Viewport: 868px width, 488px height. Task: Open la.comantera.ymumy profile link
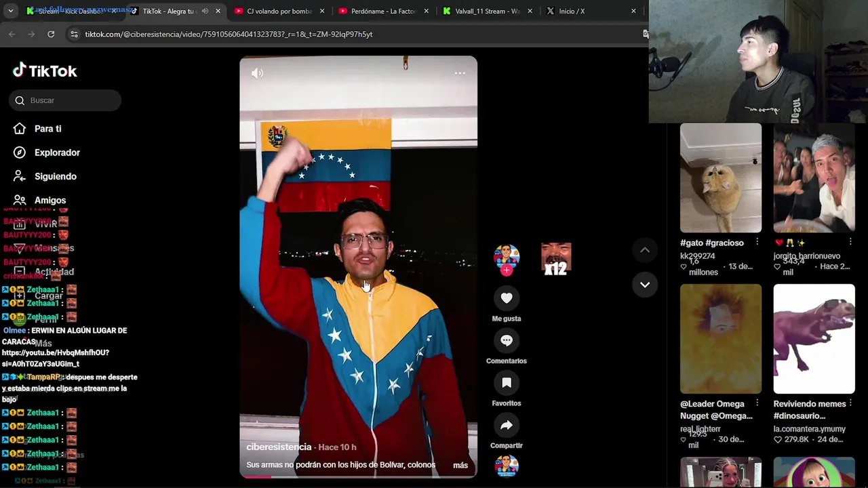click(x=810, y=429)
